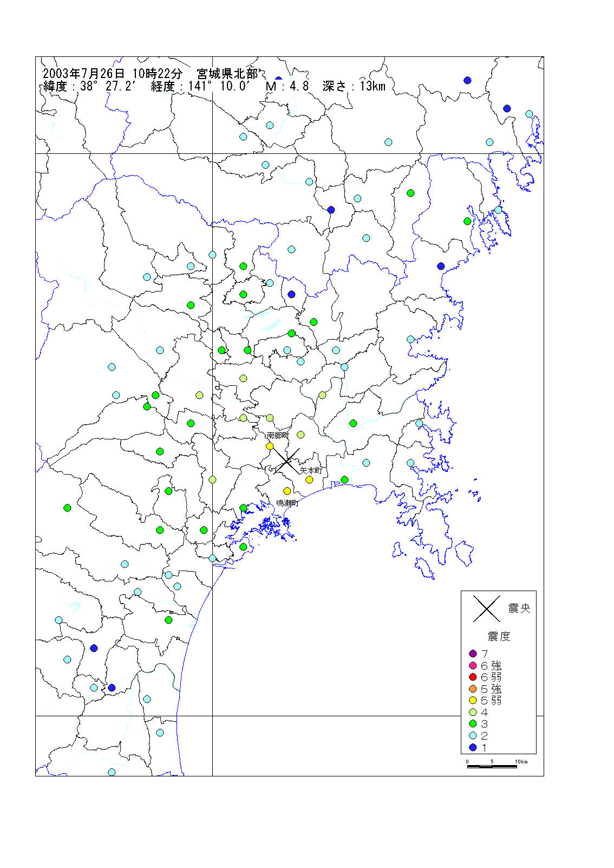Screen dimensions: 614x868
Task: Select the cyan intensity 2 legend dot
Action: click(x=473, y=736)
